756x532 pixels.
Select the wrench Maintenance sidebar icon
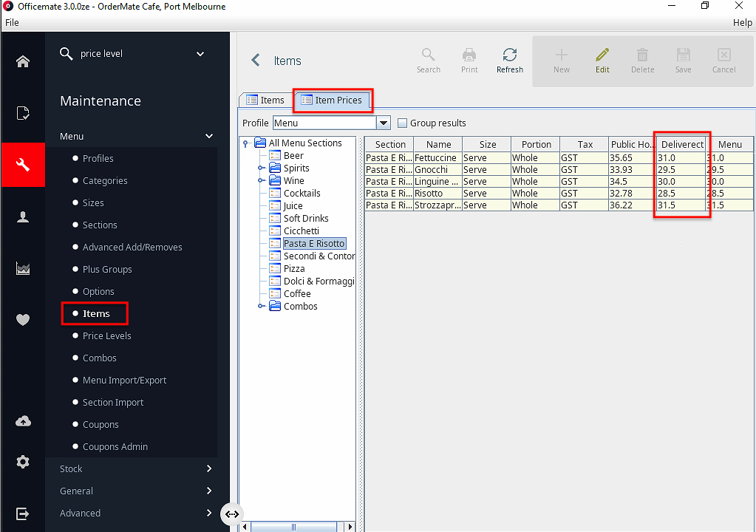(x=23, y=165)
